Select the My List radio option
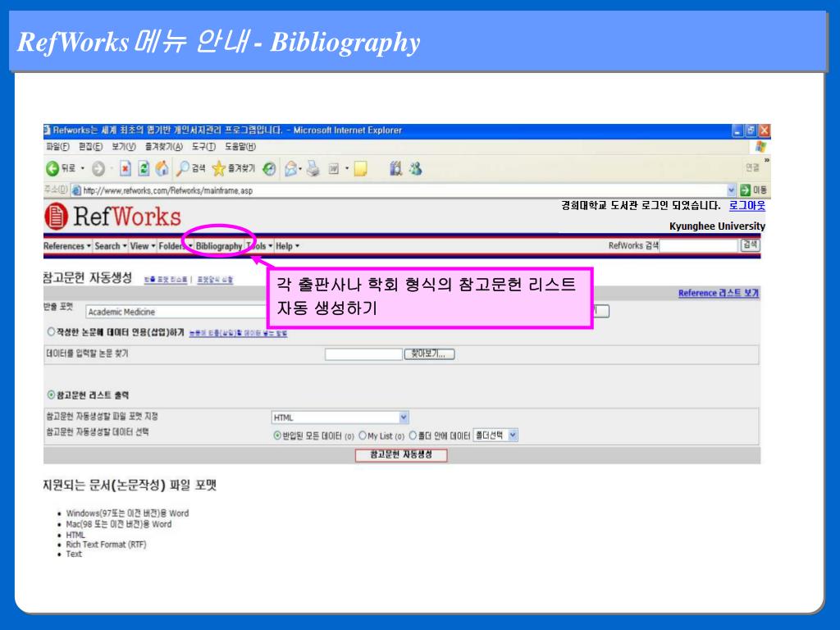The height and width of the screenshot is (630, 840). [363, 436]
